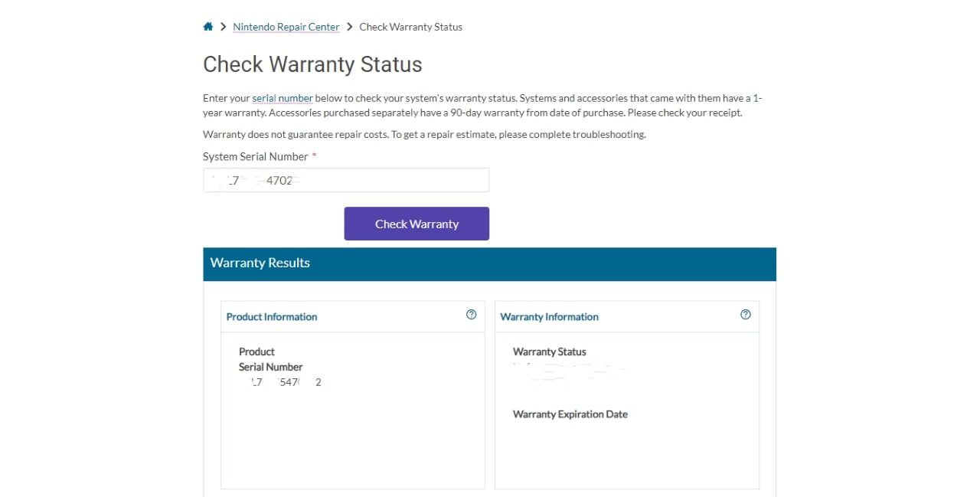
Task: Click the Check Warranty Status page heading
Action: pyautogui.click(x=312, y=64)
